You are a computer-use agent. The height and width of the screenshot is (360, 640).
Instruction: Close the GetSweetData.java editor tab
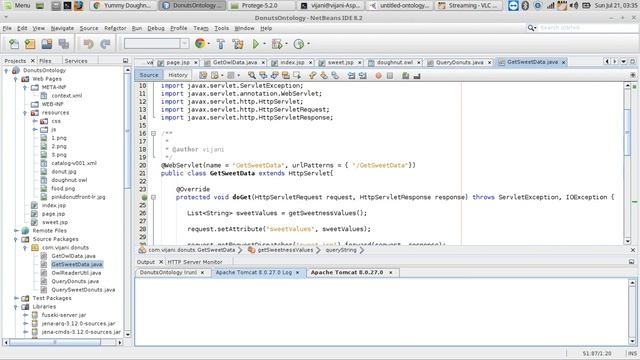(x=563, y=62)
